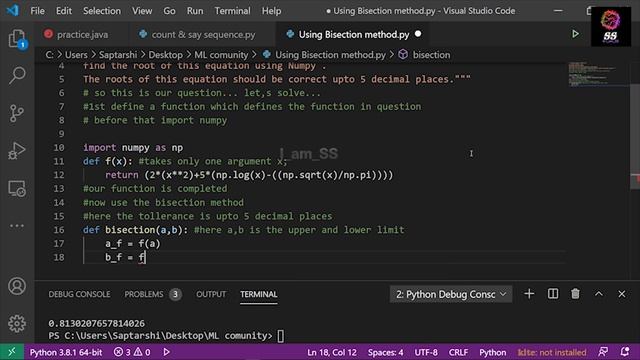Viewport: 640px width, 360px height.
Task: Start debugging from status bar play icon
Action: click(x=166, y=352)
